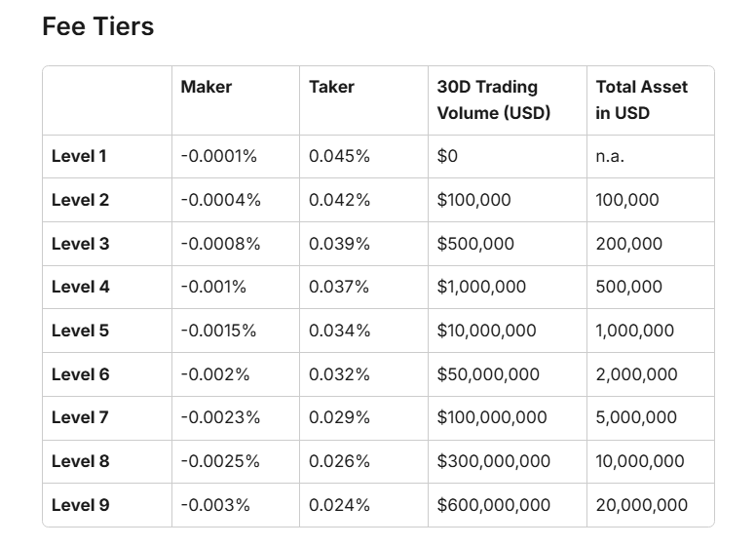Click the -0.003% maker fee cell
This screenshot has height=547, width=756.
(x=215, y=505)
